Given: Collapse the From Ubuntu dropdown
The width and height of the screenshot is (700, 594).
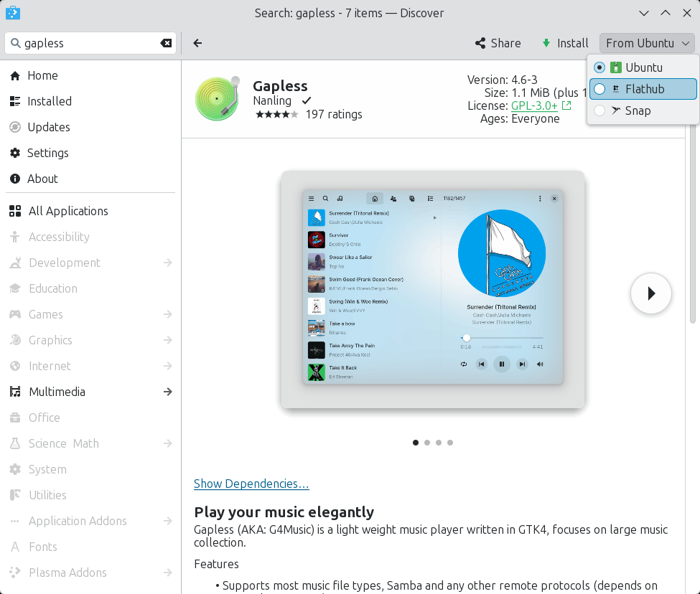Looking at the screenshot, I should tap(648, 43).
